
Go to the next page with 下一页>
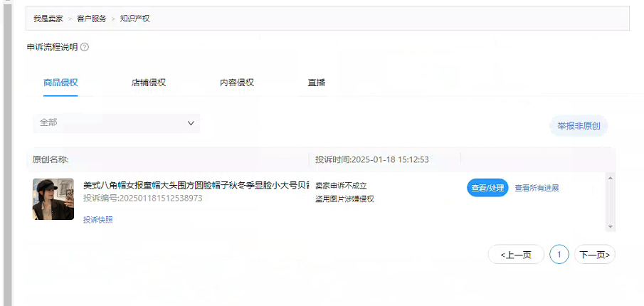pos(595,255)
